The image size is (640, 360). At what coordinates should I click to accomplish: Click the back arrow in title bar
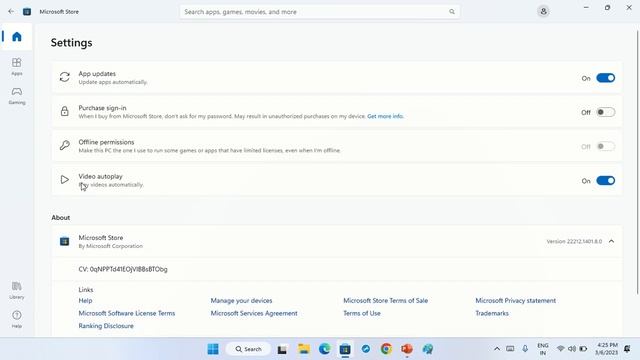[x=11, y=11]
